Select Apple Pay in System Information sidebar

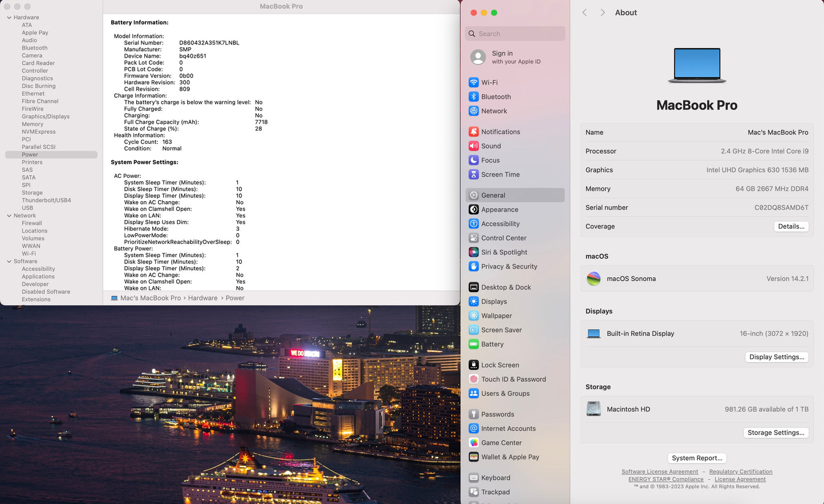pyautogui.click(x=35, y=32)
